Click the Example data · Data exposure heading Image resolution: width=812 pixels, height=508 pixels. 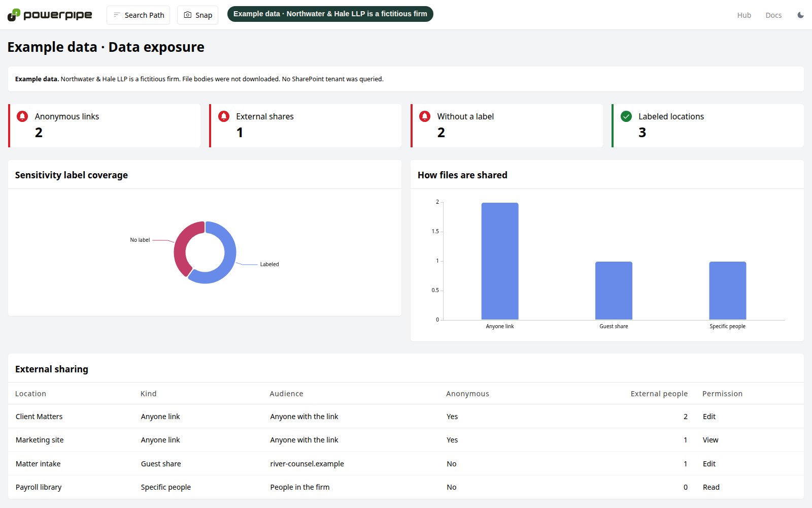pos(106,47)
